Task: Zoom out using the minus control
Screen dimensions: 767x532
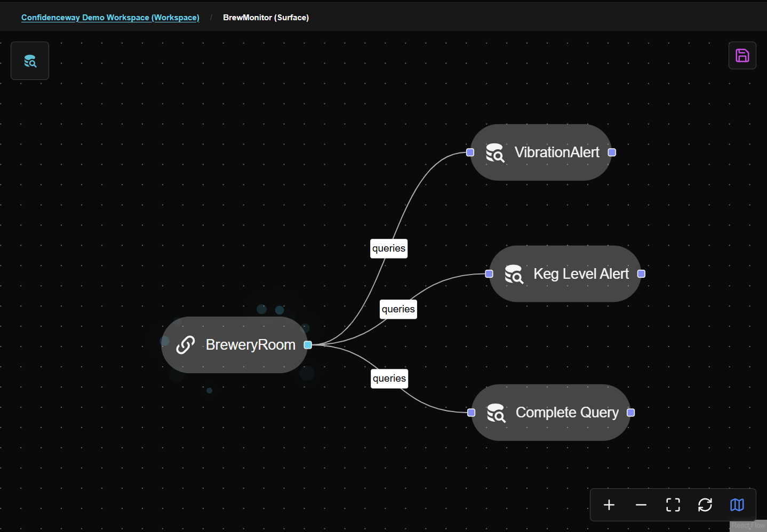Action: pyautogui.click(x=641, y=505)
